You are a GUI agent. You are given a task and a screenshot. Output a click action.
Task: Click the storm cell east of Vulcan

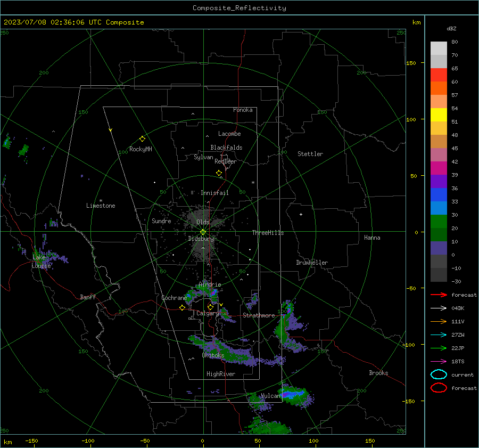click(x=295, y=395)
